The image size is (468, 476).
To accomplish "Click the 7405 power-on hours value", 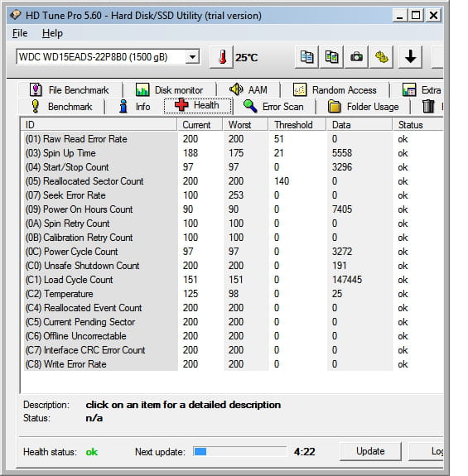I will pyautogui.click(x=342, y=209).
